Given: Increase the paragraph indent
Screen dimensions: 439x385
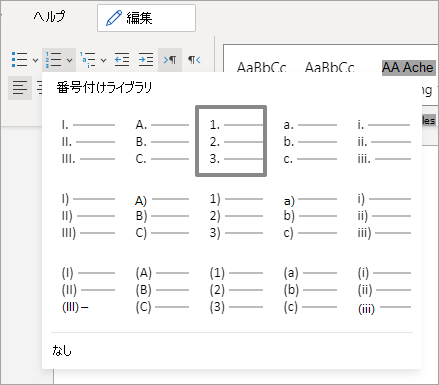Looking at the screenshot, I should coord(146,60).
